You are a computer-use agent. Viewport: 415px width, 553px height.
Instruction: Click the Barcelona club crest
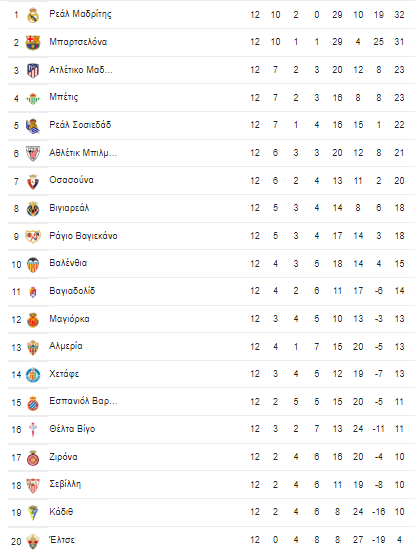(33, 43)
